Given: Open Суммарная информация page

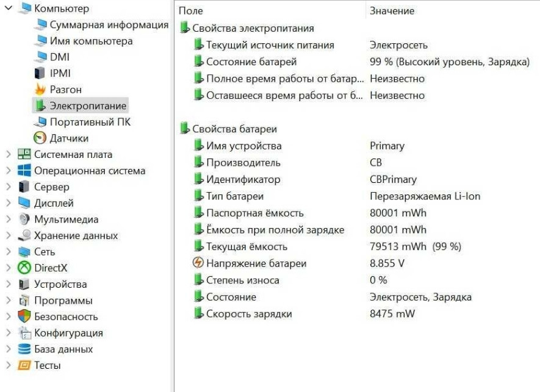Looking at the screenshot, I should 109,25.
